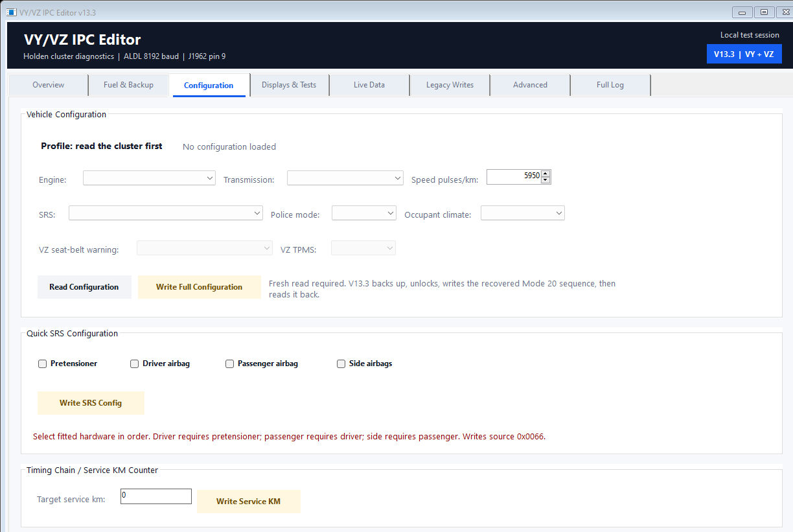This screenshot has height=532, width=793.
Task: Open the Transmission dropdown
Action: point(345,178)
